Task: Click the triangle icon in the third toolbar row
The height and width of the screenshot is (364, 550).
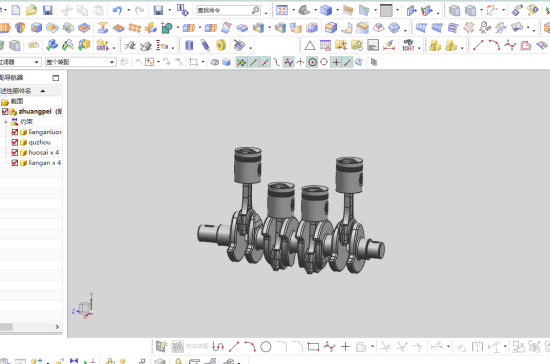Action: [309, 46]
